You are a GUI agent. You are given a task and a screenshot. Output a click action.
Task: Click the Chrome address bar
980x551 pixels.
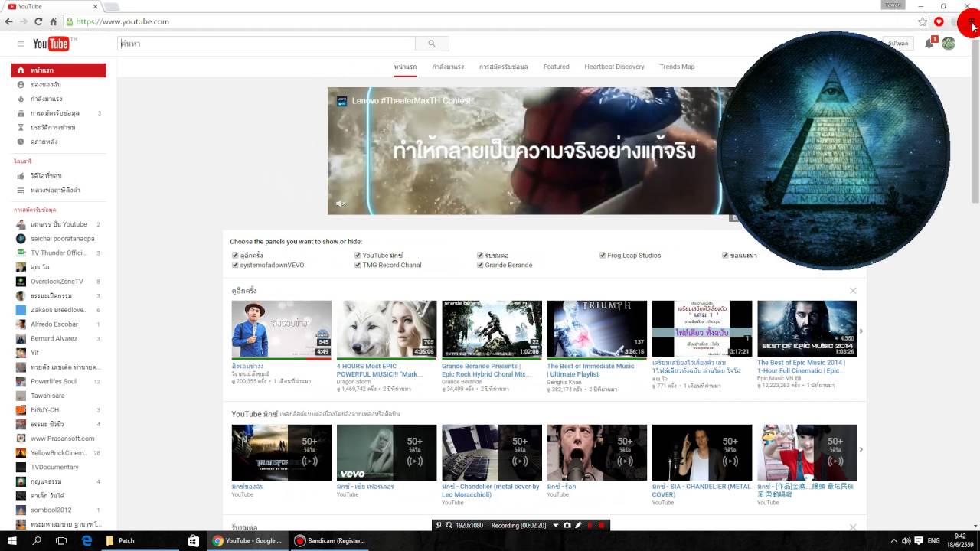490,21
